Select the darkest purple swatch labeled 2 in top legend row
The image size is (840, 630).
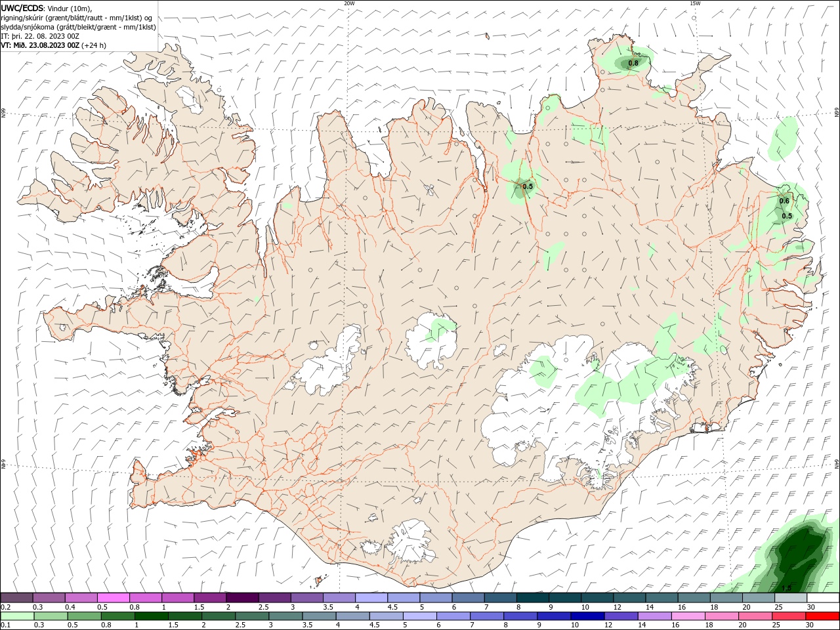[x=241, y=598]
